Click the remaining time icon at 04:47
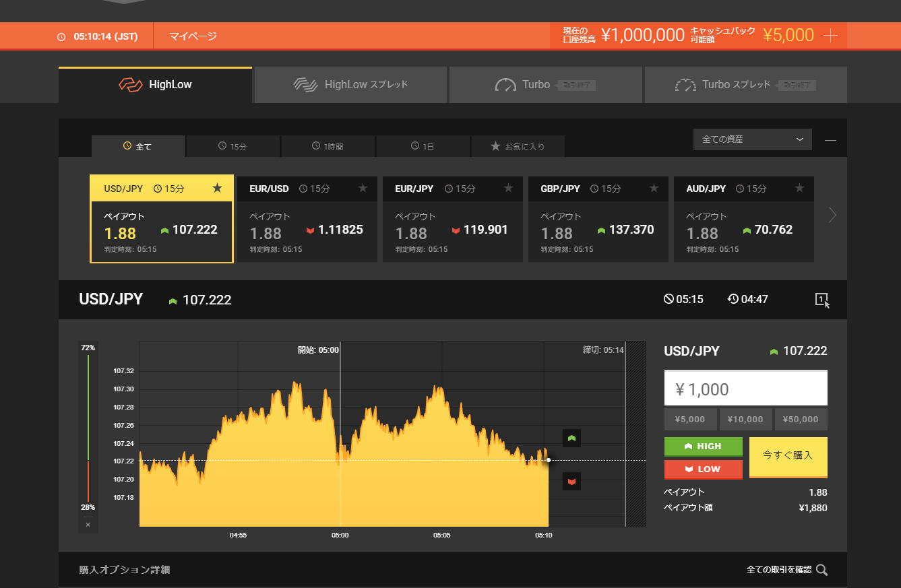 [x=733, y=299]
